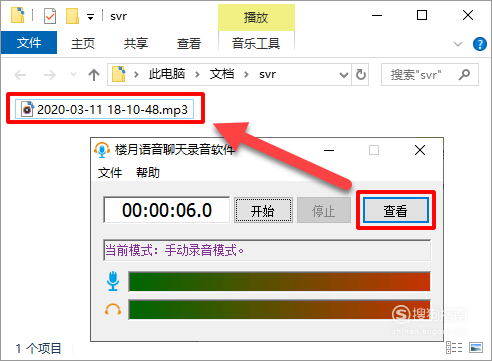Go forward with the right arrow

(x=50, y=75)
